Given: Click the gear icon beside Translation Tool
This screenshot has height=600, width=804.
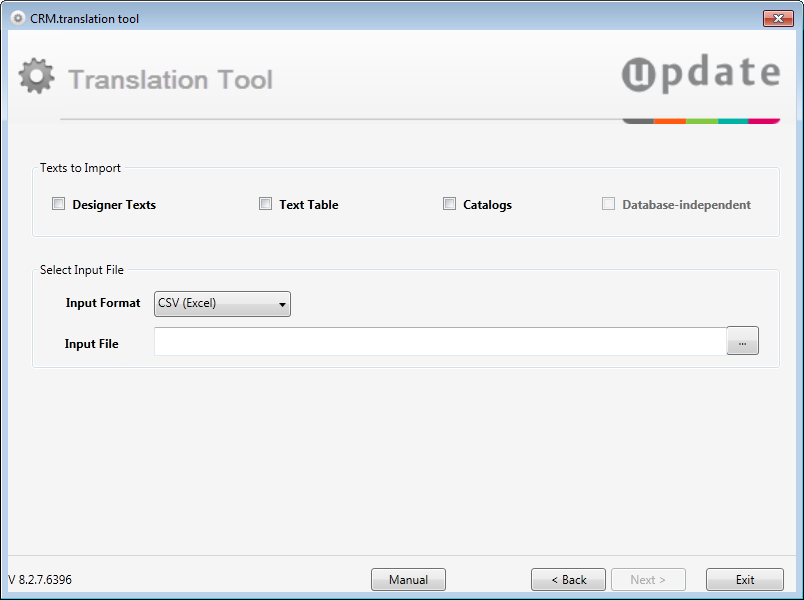Looking at the screenshot, I should (36, 76).
